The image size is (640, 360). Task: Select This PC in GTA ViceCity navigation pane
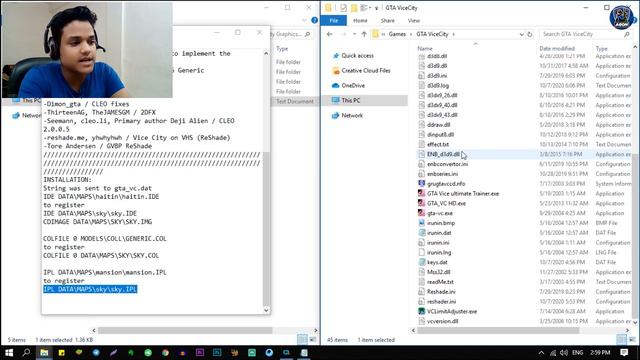pyautogui.click(x=351, y=100)
